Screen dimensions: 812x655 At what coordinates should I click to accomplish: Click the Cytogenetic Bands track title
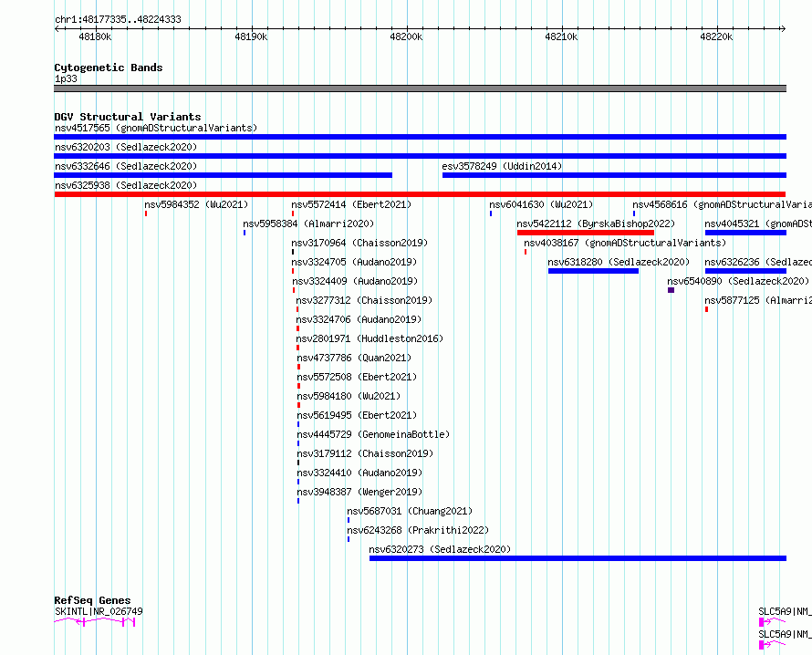pos(109,68)
